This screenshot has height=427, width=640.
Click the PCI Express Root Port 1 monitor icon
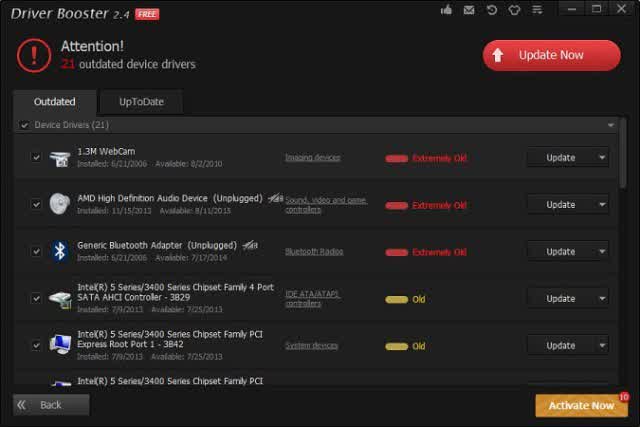click(60, 345)
